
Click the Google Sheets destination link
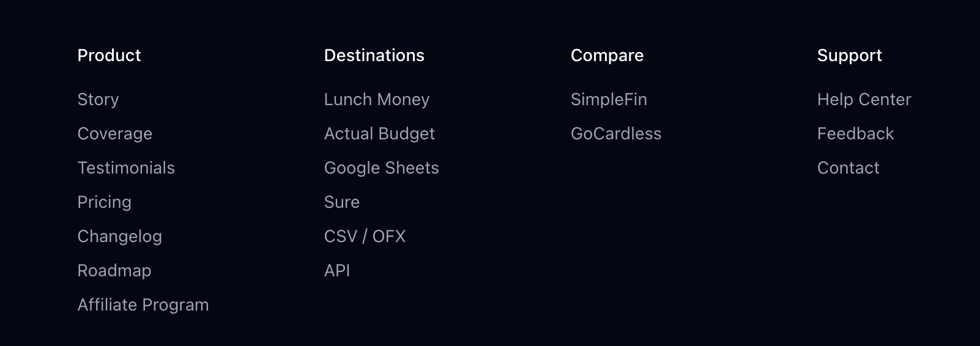click(x=381, y=168)
